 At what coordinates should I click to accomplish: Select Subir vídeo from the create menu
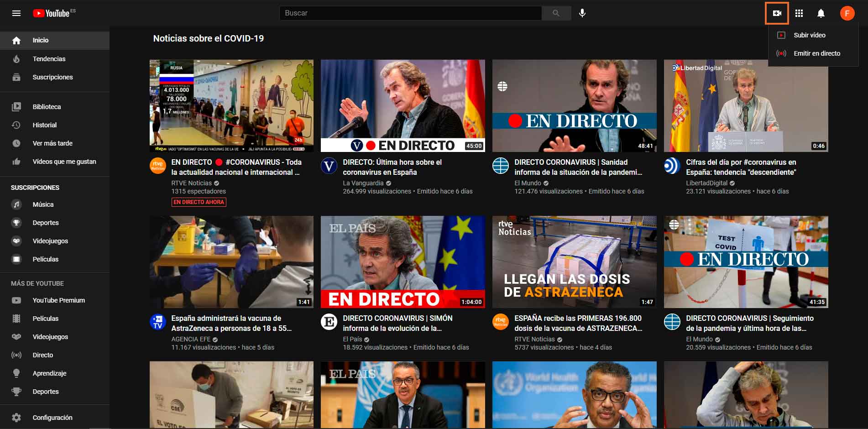click(813, 35)
